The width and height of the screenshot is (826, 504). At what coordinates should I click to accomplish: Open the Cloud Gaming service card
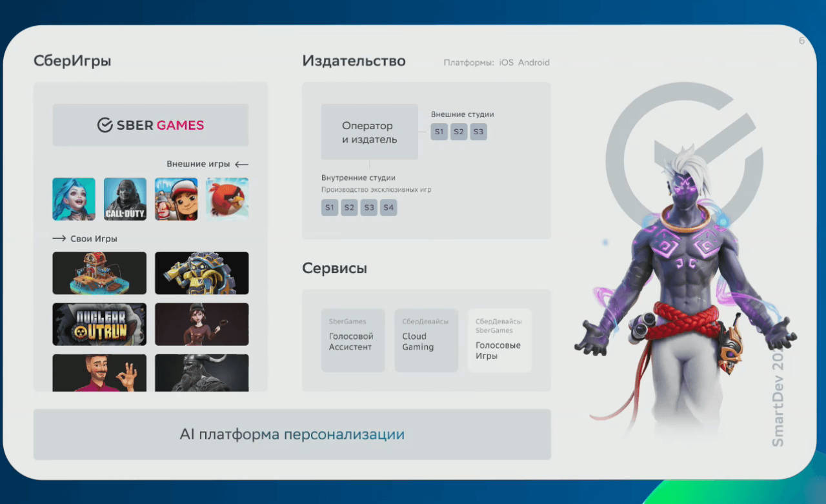pos(426,340)
